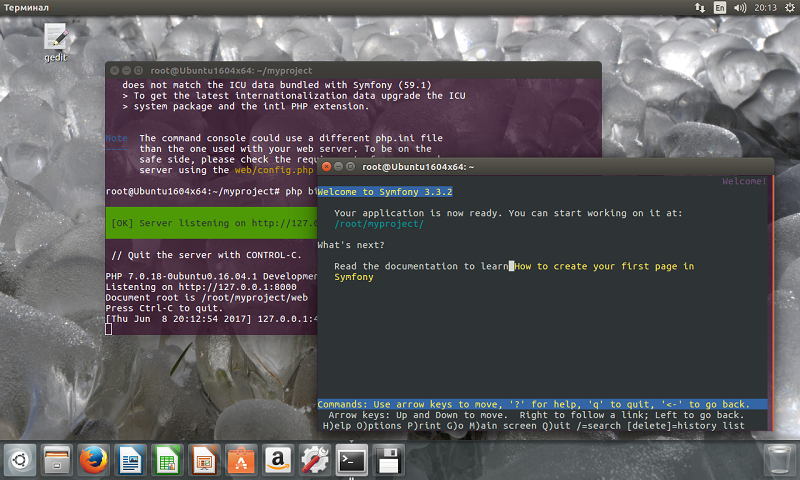Click 'What's next?' text
Image resolution: width=800 pixels, height=480 pixels.
click(351, 245)
